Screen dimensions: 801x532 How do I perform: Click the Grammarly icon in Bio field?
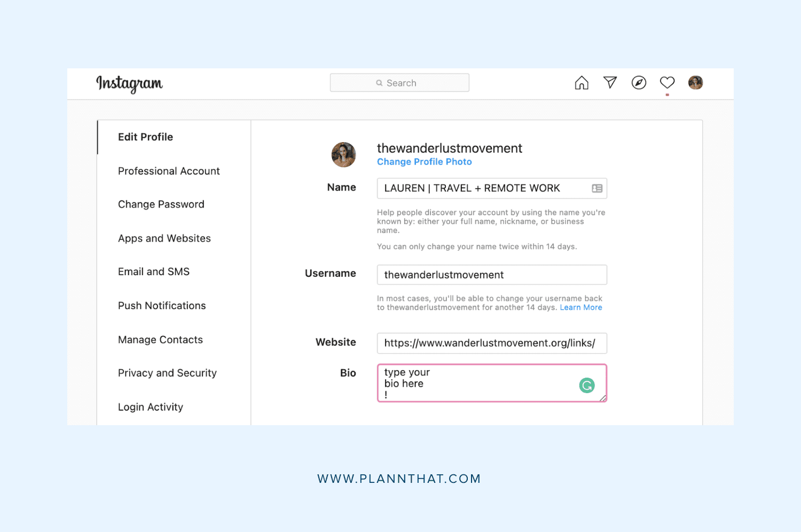pos(587,385)
